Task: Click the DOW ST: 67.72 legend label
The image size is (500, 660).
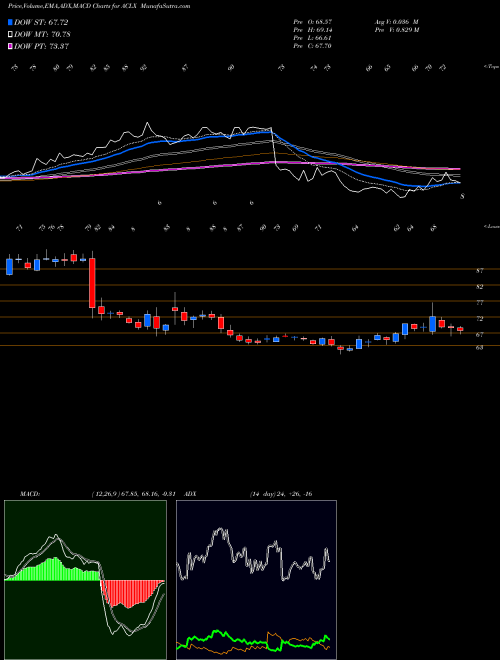Action: tap(41, 22)
